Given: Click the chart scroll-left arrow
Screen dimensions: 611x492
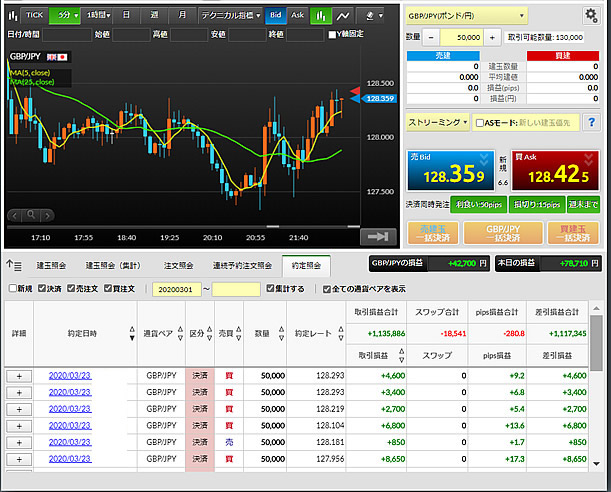Looking at the screenshot, I should (15, 215).
